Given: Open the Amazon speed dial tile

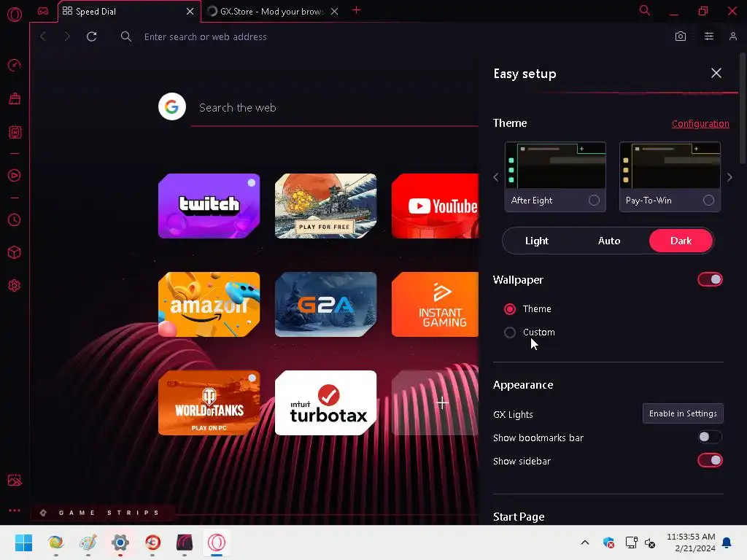Looking at the screenshot, I should pyautogui.click(x=209, y=305).
